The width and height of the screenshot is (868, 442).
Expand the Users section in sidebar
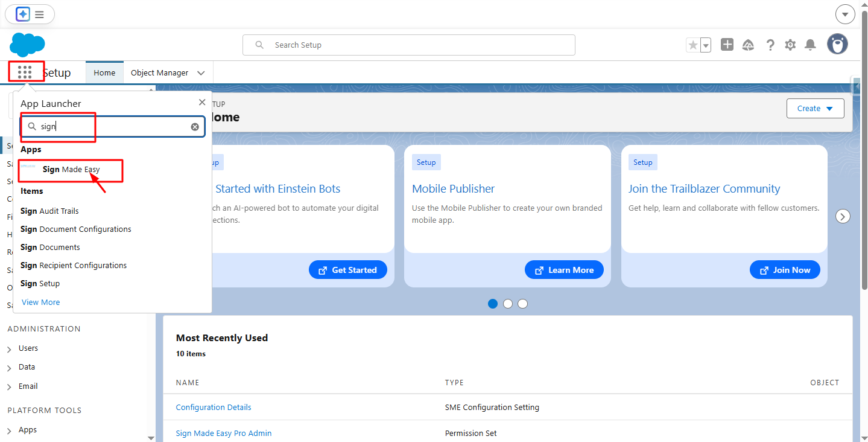[10, 349]
